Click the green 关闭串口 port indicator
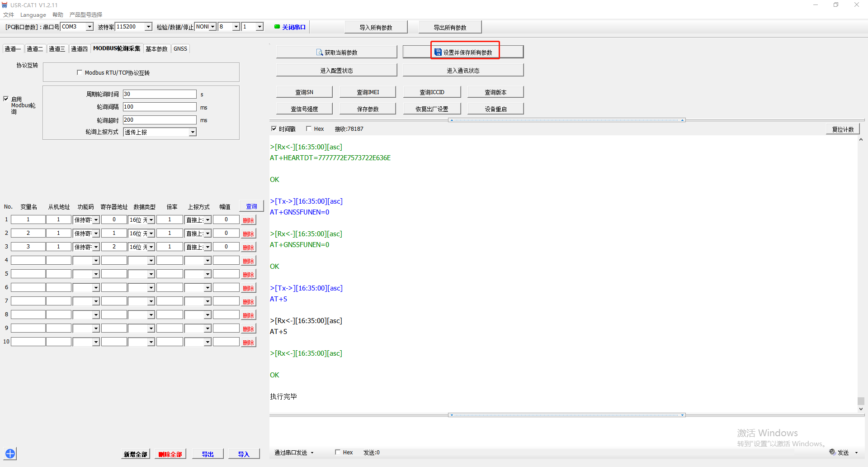The width and height of the screenshot is (868, 467). click(x=277, y=27)
